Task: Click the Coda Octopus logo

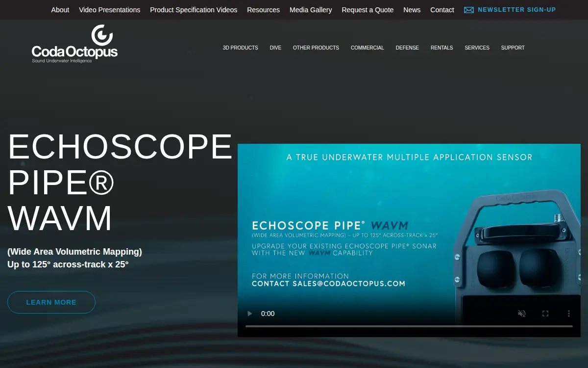Action: pyautogui.click(x=74, y=44)
